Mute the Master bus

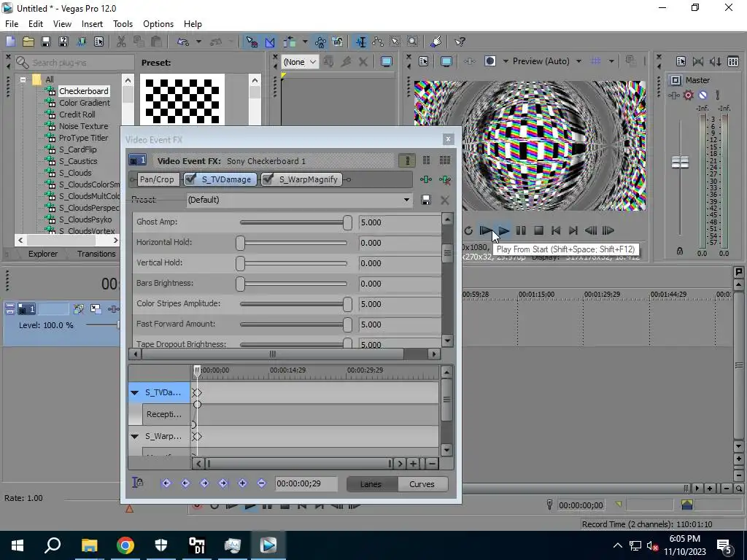[703, 96]
